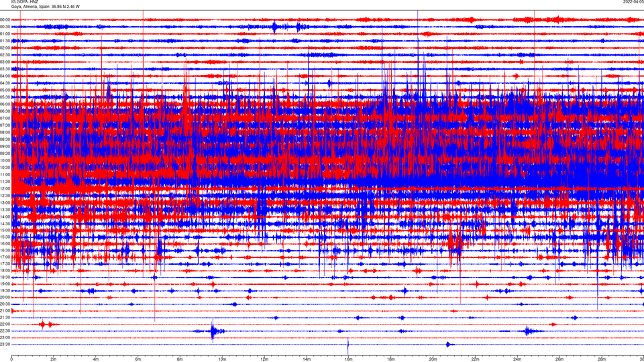Select the '10:30' trace time label
Screen dimensions: 644x362
click(5, 168)
